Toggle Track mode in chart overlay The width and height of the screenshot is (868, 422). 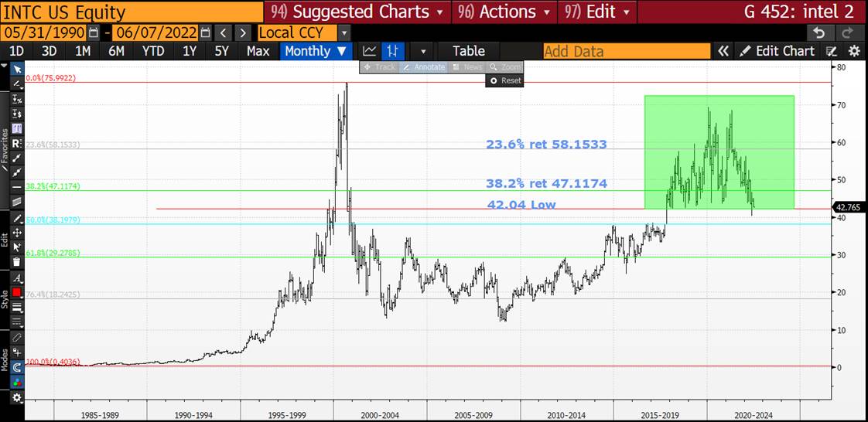pos(379,67)
